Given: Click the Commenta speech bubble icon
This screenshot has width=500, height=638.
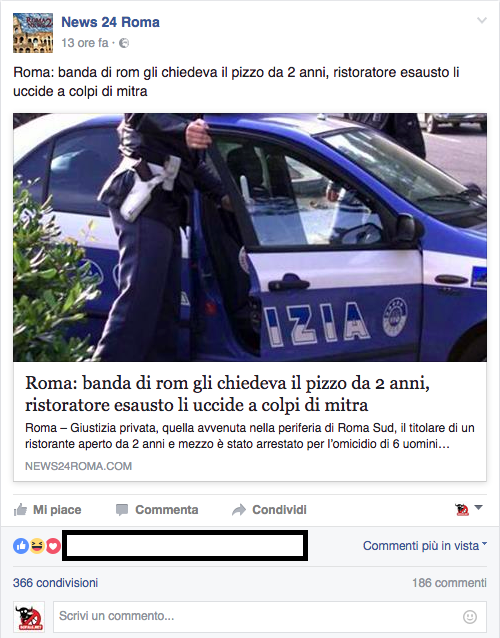Looking at the screenshot, I should tap(122, 510).
